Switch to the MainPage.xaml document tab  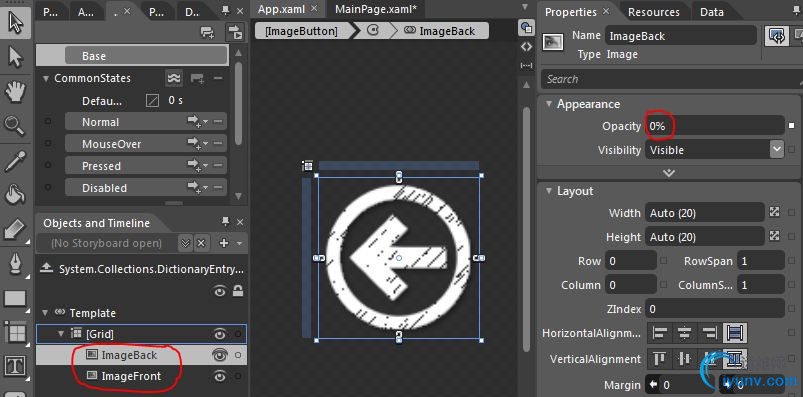point(376,9)
